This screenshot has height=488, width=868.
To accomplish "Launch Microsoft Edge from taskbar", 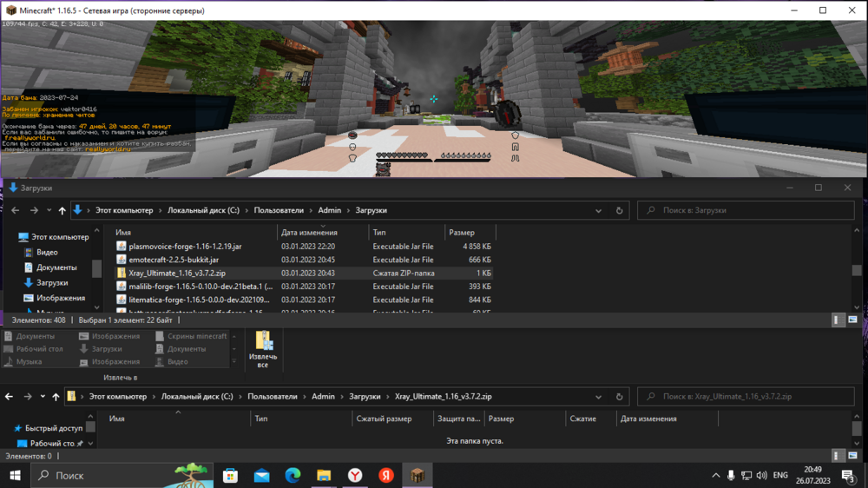I will 293,475.
